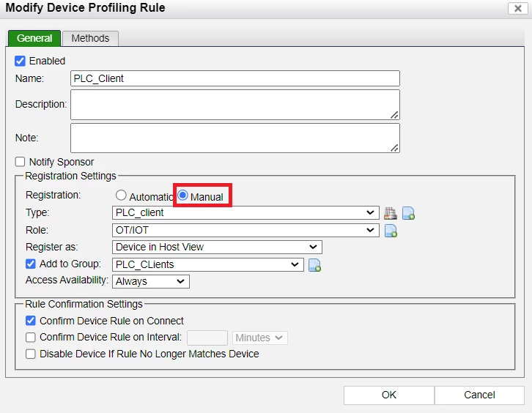Click the add new Group icon
Viewport: 532px width, 413px height.
coord(314,265)
